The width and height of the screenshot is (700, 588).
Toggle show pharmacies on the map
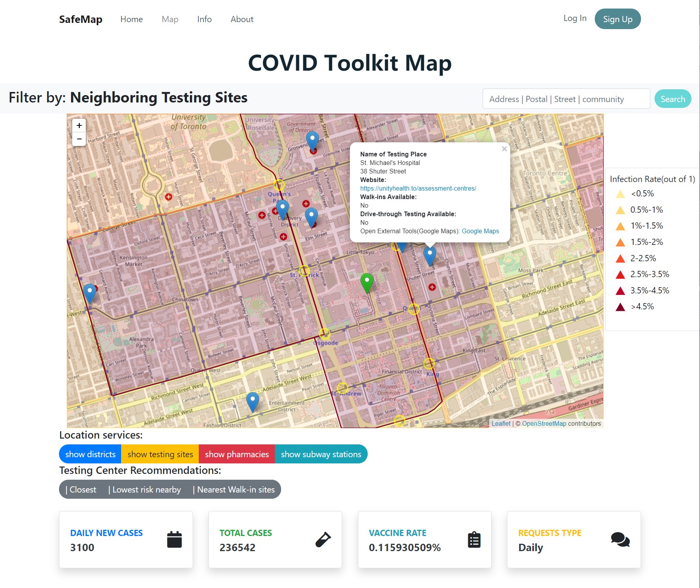[x=237, y=454]
